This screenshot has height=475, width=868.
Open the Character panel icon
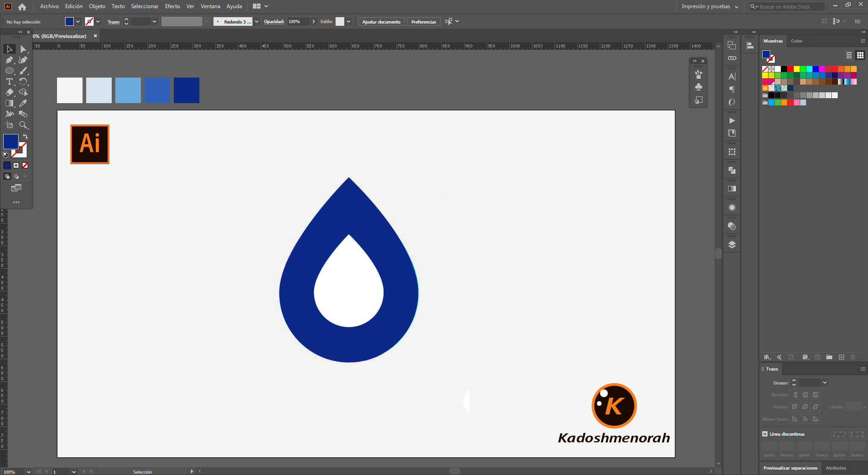click(732, 76)
